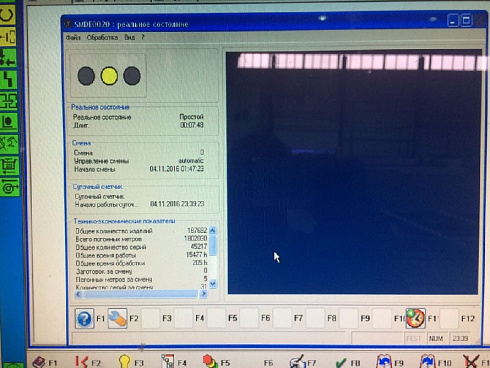Open the ? help menu
This screenshot has width=490, height=368.
coord(143,37)
